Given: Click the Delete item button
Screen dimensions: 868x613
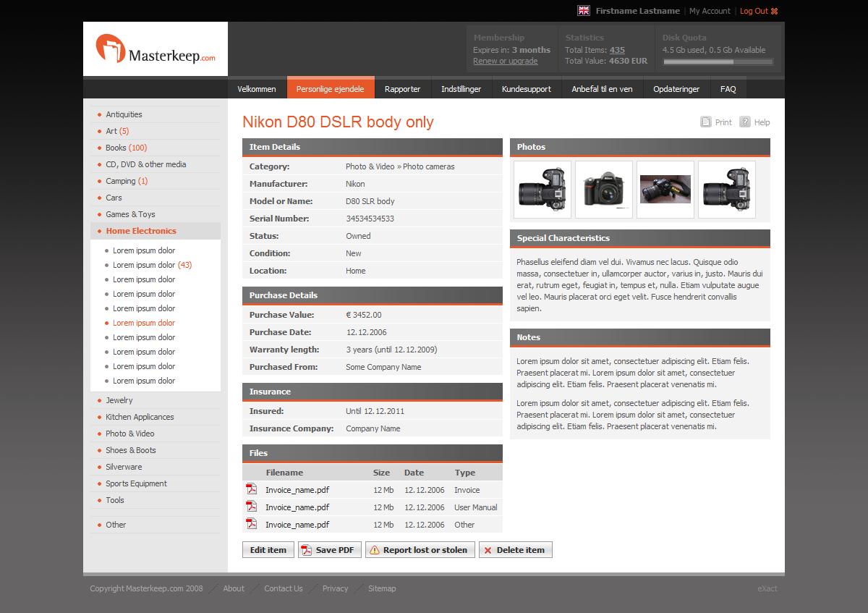Looking at the screenshot, I should [x=516, y=550].
